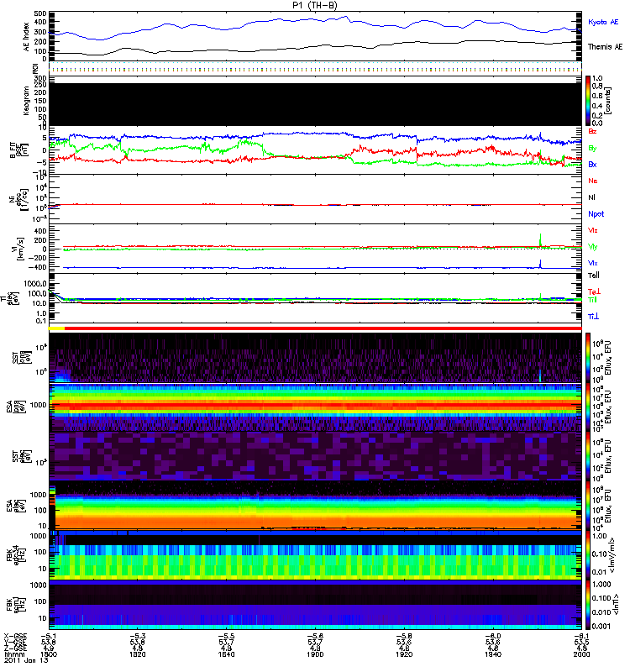The image size is (630, 672).
Task: Click the "[counts]" color bar unit label
Action: [x=607, y=101]
